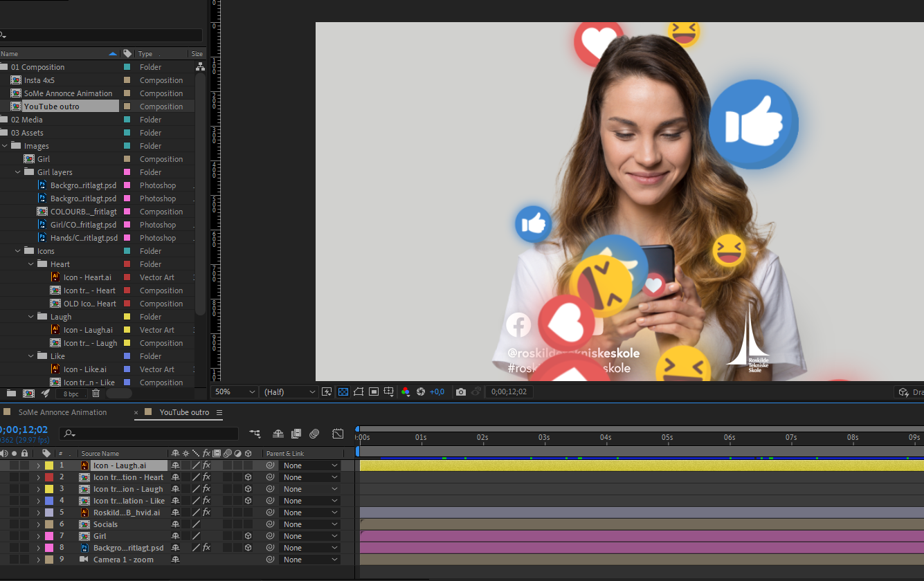Collapse the Icons folder in Project
Screen dimensions: 924x581
point(19,251)
